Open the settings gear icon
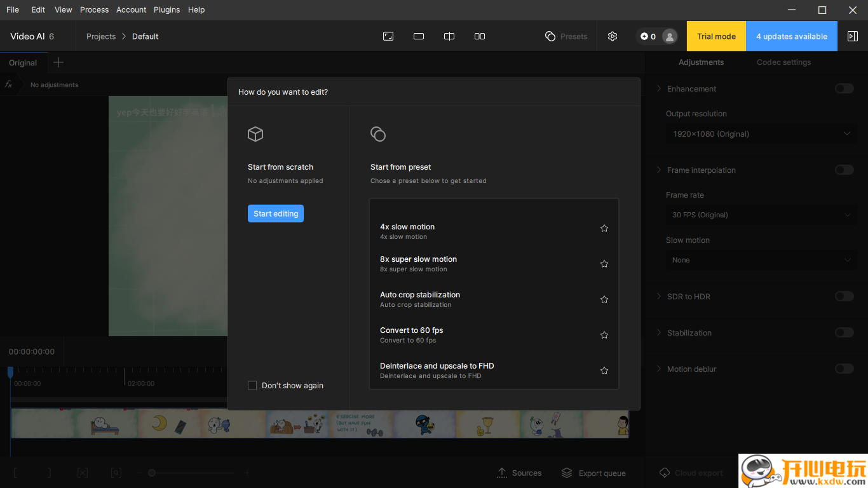The width and height of the screenshot is (868, 488). tap(613, 36)
